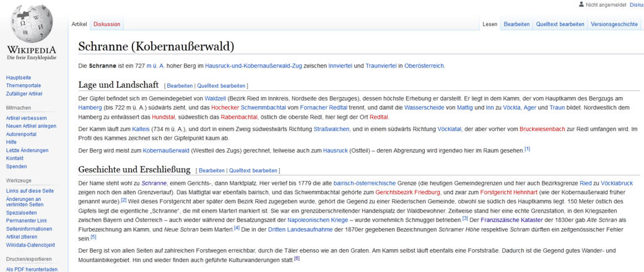This screenshot has width=644, height=272.
Task: Click Links auf diese Seite
Action: 30,191
